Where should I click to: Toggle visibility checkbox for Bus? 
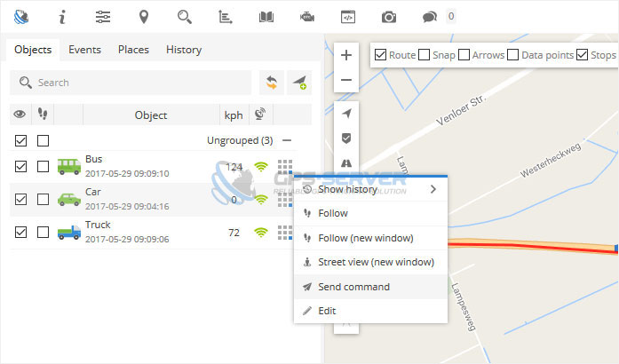[x=21, y=166]
